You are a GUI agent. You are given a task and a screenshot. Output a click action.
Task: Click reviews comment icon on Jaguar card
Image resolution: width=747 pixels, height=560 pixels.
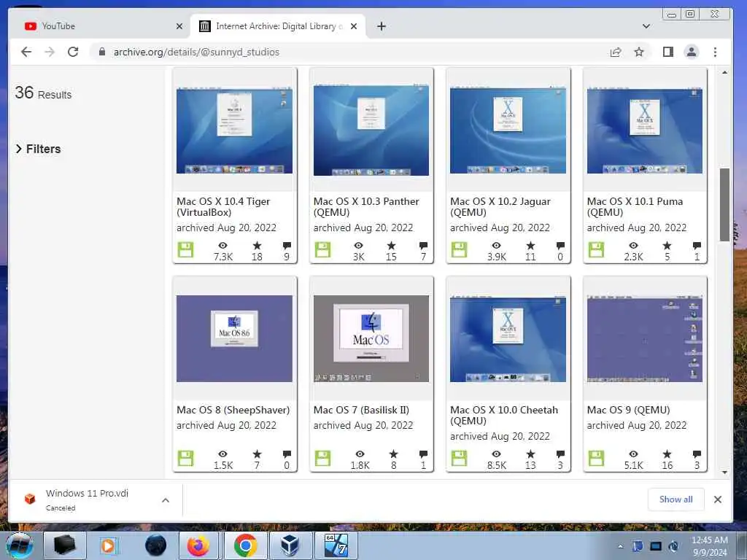(x=560, y=246)
